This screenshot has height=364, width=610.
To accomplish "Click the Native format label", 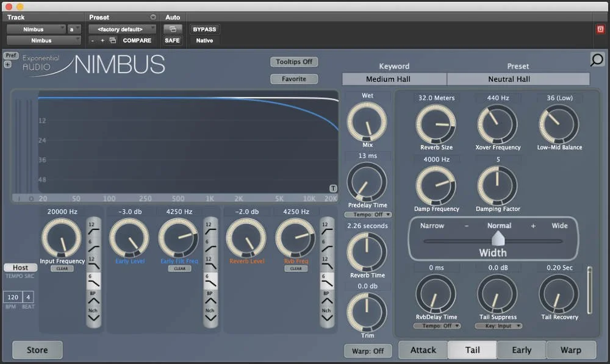I will (204, 40).
